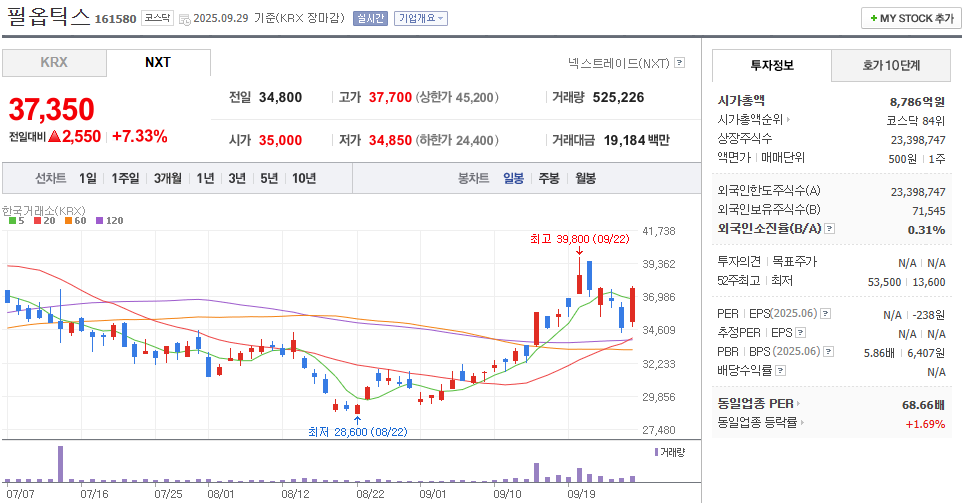Image resolution: width=967 pixels, height=503 pixels.
Task: Click the 최저 28,600 (08/22) chart marker
Action: (x=358, y=431)
